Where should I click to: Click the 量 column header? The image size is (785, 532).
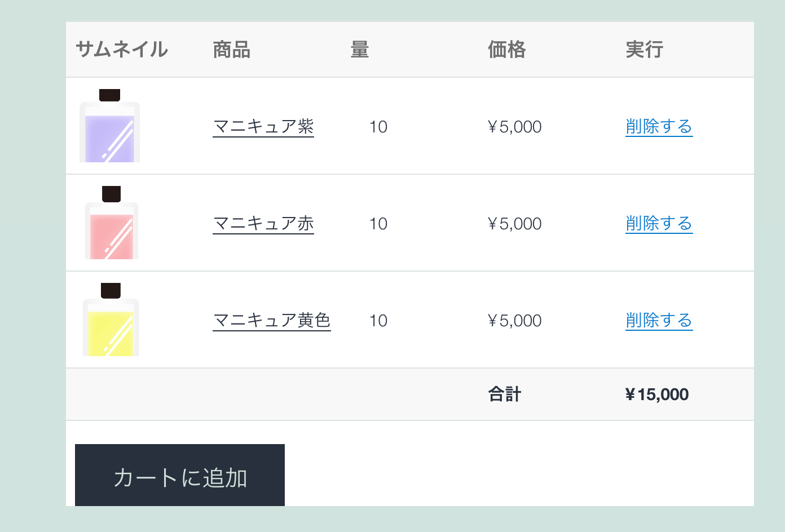click(360, 50)
